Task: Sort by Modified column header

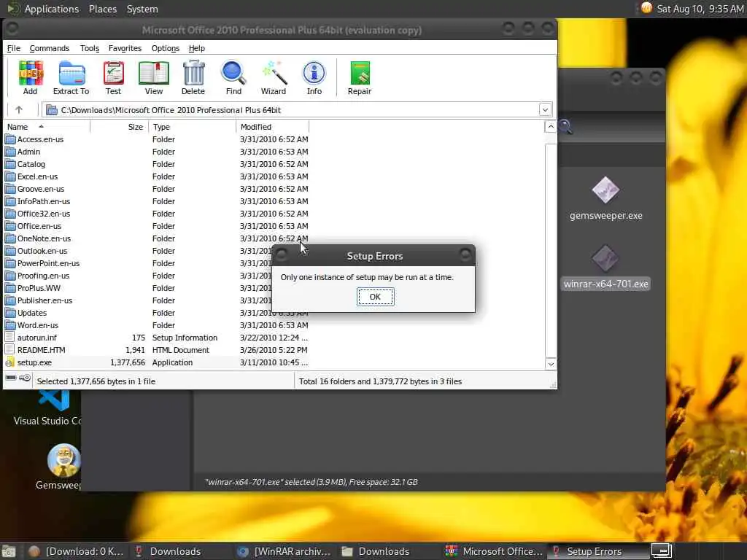Action: coord(273,127)
